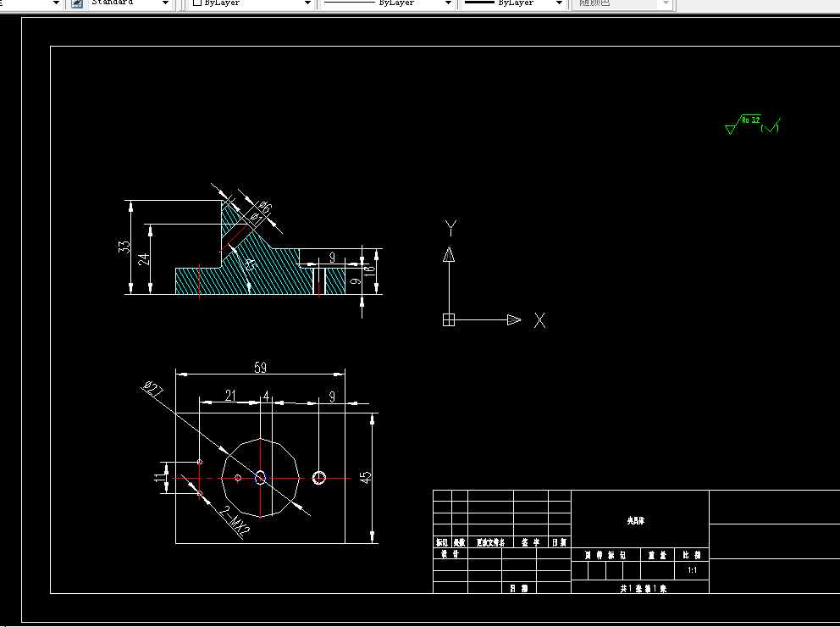Select the 21 dimension text
Image resolution: width=840 pixels, height=627 pixels.
(x=230, y=396)
